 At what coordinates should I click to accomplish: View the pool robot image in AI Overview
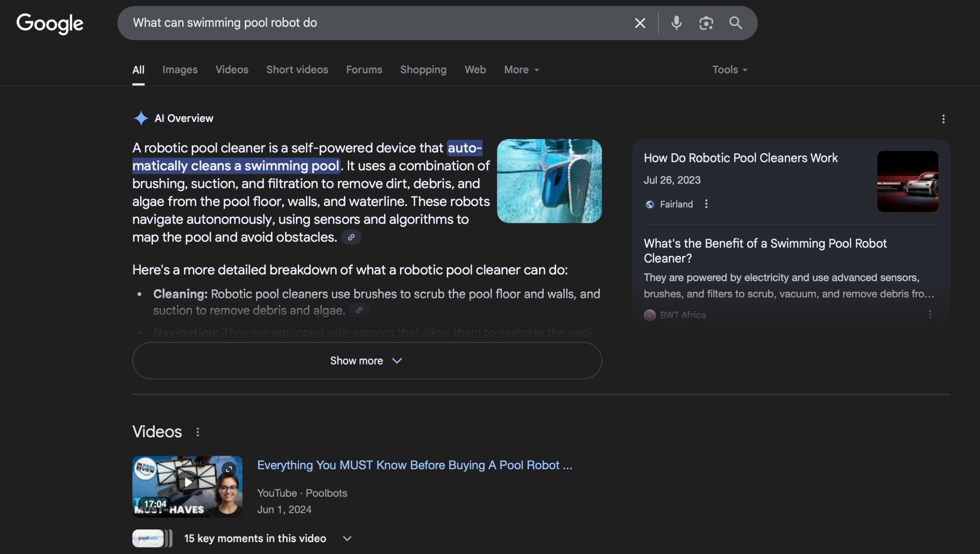click(x=549, y=181)
